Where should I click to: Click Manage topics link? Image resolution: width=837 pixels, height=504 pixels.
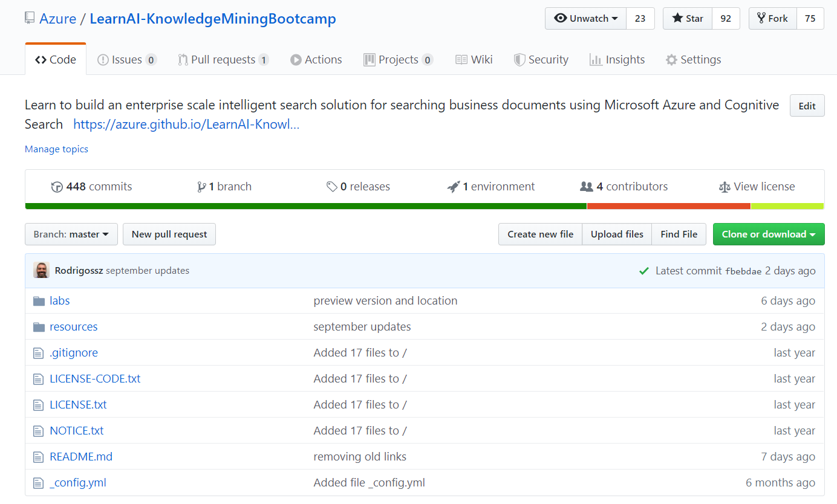tap(56, 149)
